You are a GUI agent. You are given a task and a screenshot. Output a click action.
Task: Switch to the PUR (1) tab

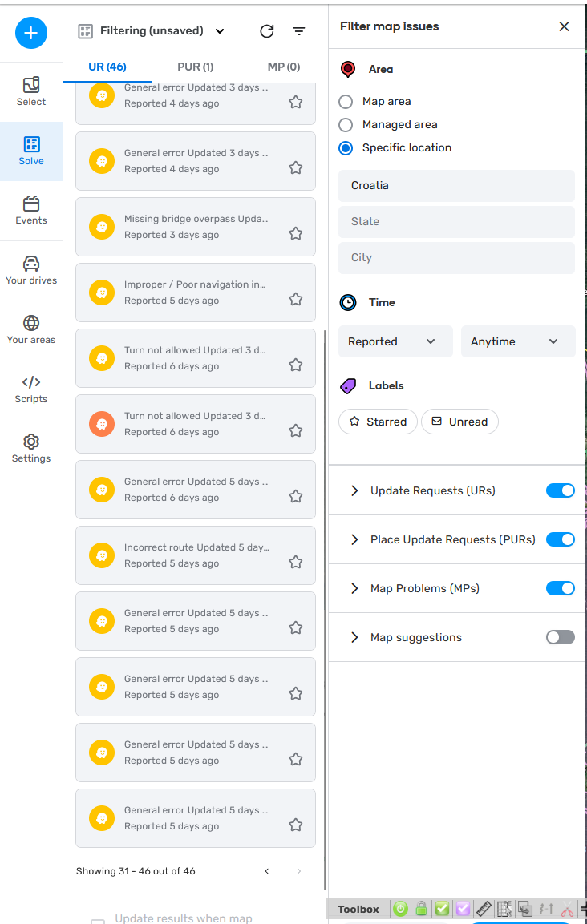[195, 67]
